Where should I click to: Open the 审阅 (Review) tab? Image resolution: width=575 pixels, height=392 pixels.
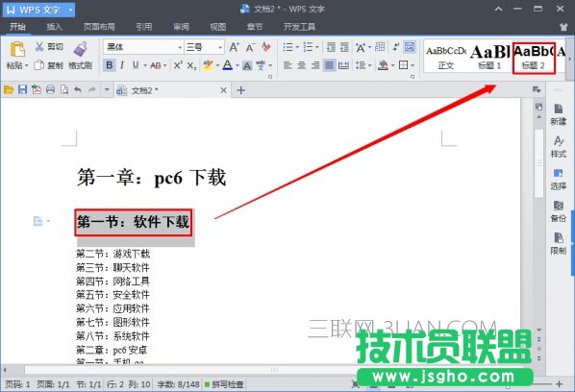click(181, 27)
